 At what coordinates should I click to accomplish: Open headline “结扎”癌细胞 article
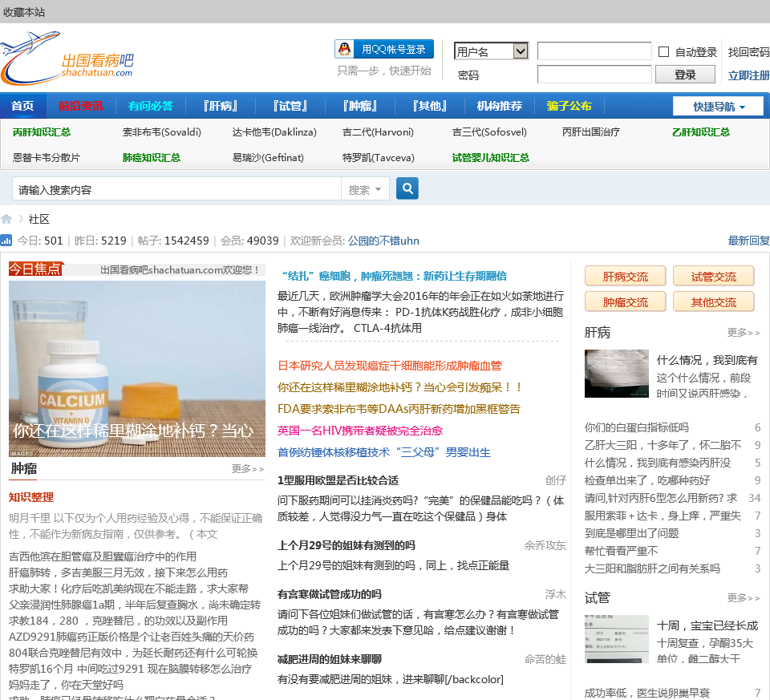point(394,276)
